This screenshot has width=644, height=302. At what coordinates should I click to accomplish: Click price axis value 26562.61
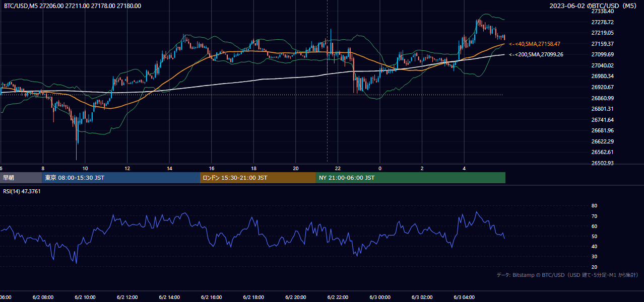click(x=602, y=152)
